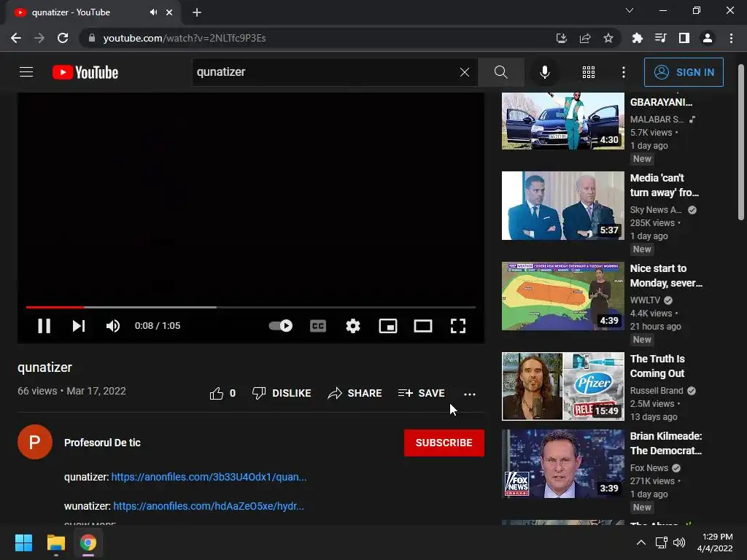Click the Sky News channel name
This screenshot has height=560, width=747.
tap(656, 209)
